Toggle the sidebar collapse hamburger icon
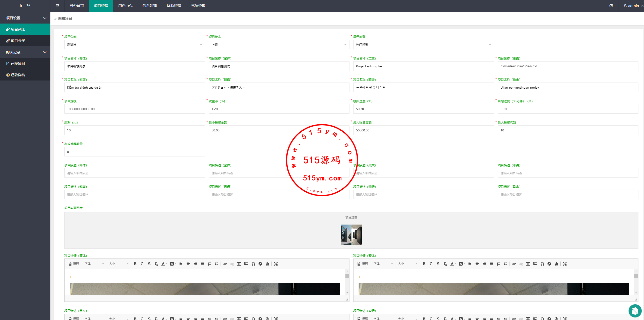 [x=57, y=6]
